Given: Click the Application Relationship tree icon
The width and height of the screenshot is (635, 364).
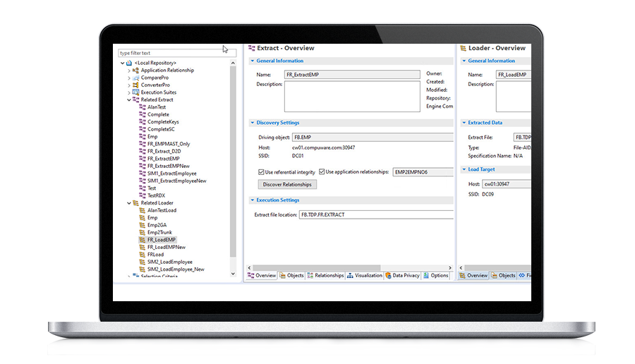Looking at the screenshot, I should [136, 71].
